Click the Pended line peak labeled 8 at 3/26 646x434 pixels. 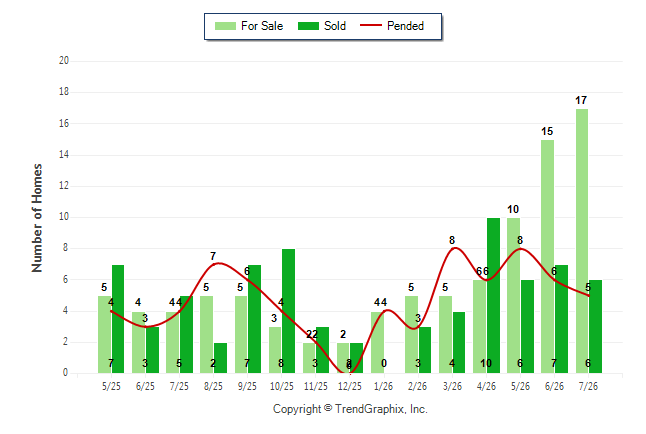454,248
